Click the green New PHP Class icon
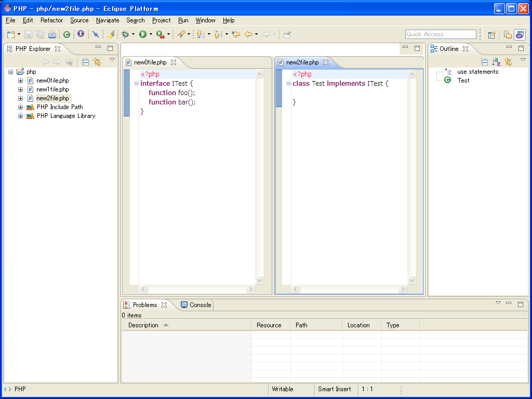 click(67, 34)
